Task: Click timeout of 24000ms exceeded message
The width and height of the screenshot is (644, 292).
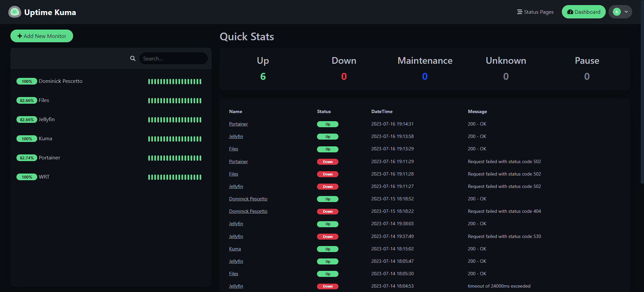Action: click(499, 286)
